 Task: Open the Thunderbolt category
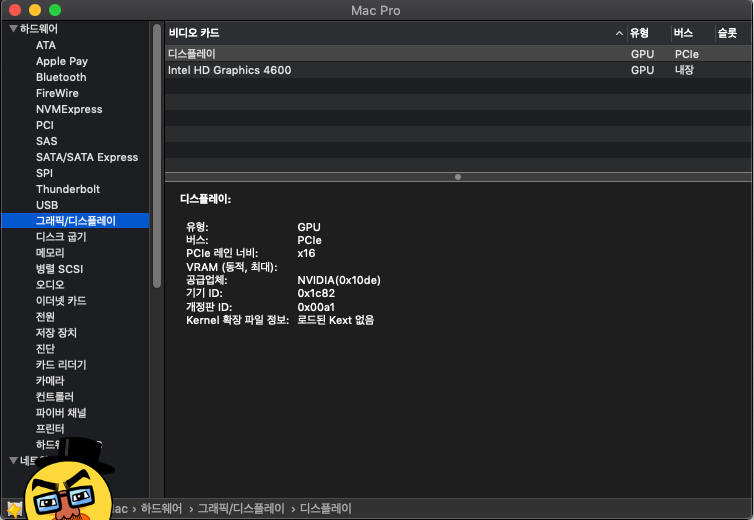68,189
